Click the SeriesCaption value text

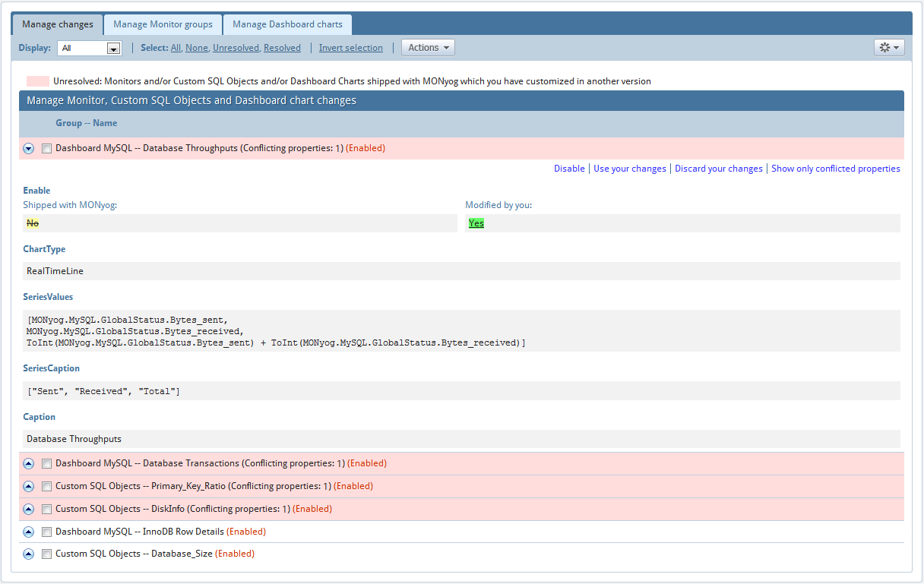pyautogui.click(x=103, y=391)
